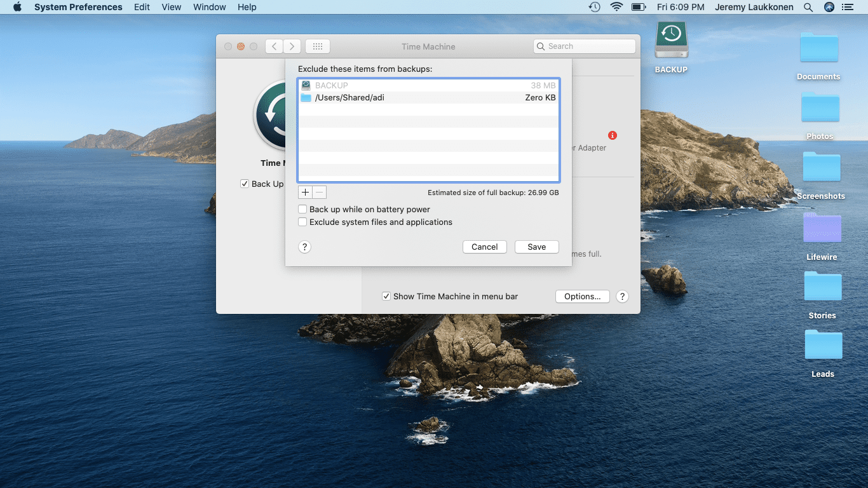Click the 38 MB size value
The height and width of the screenshot is (488, 868).
tap(543, 85)
